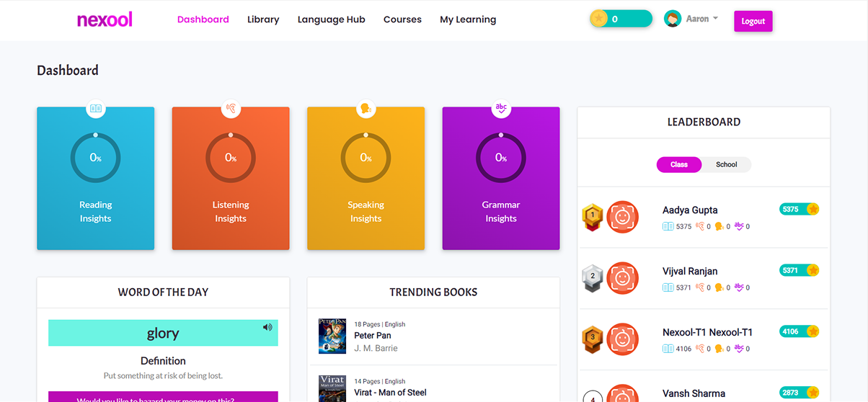Image resolution: width=868 pixels, height=402 pixels.
Task: Click the silver rank 2 badge
Action: point(593,278)
